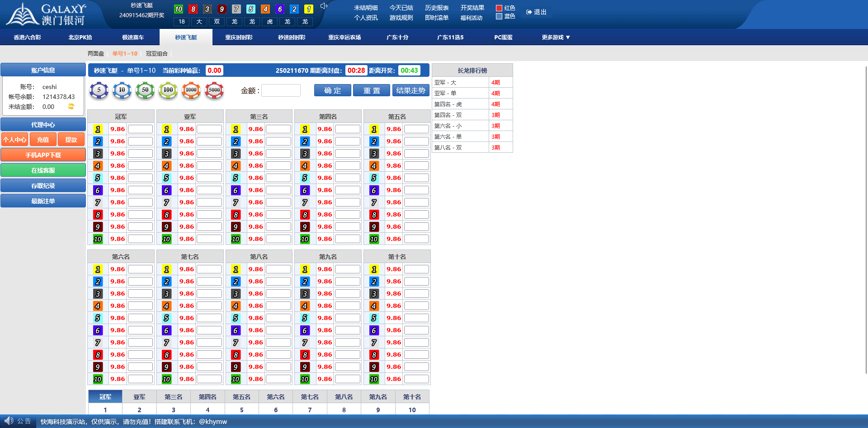868x428 pixels.
Task: Log out using 退出 link
Action: 537,12
